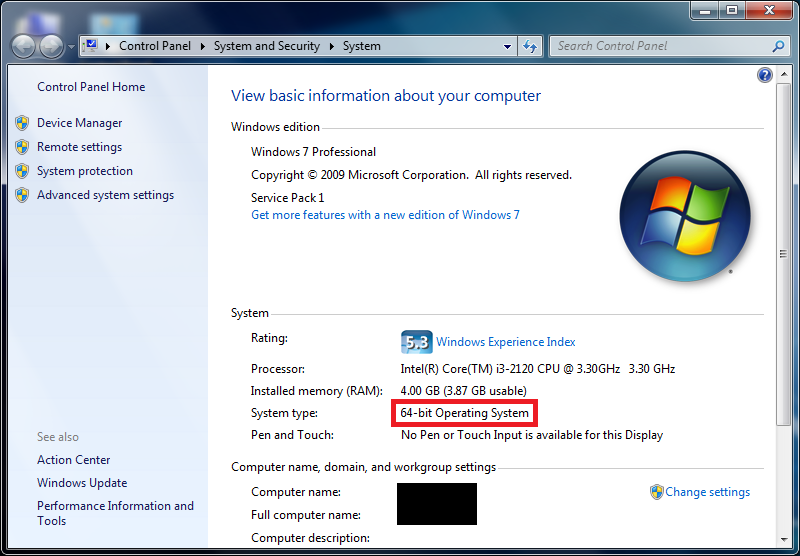Image resolution: width=800 pixels, height=556 pixels.
Task: Click the View basic information heading
Action: click(x=386, y=96)
